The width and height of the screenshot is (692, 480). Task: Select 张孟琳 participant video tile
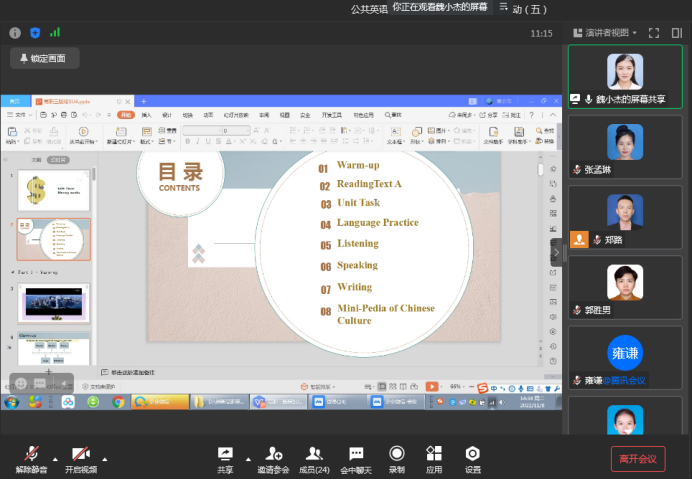click(625, 146)
